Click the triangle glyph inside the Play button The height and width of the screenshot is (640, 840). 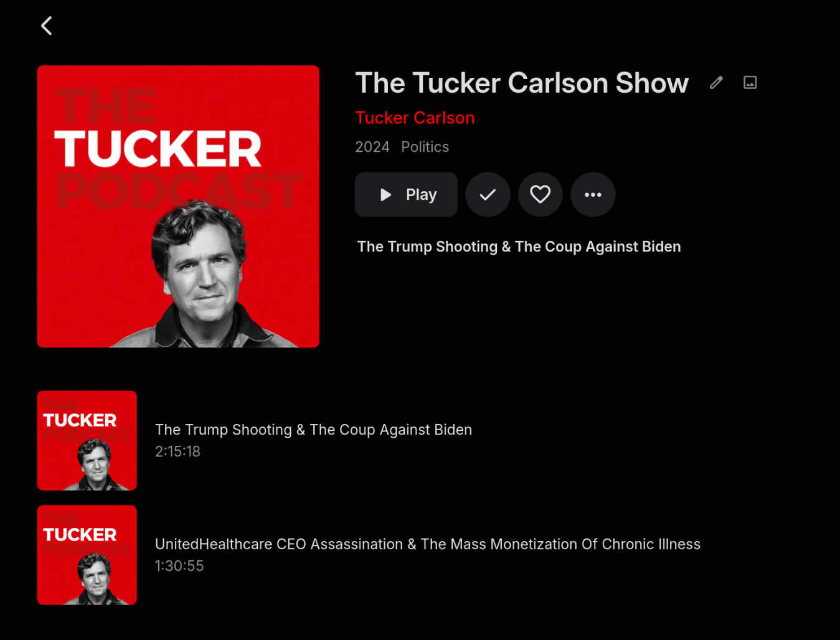(x=385, y=195)
